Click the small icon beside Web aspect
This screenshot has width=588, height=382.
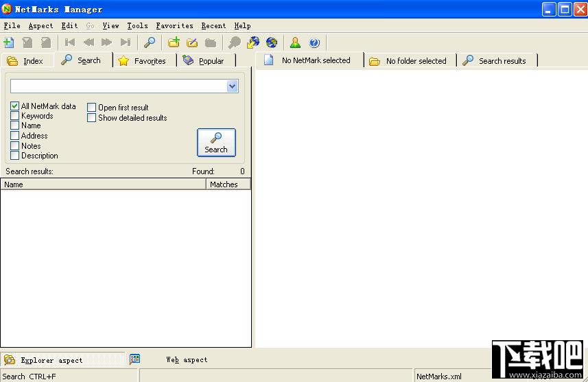click(134, 359)
